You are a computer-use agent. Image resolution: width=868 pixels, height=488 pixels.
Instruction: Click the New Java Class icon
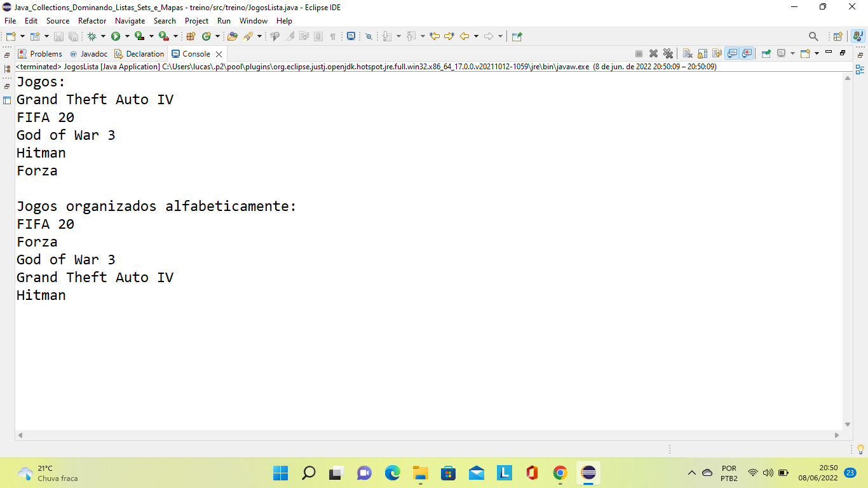point(207,36)
